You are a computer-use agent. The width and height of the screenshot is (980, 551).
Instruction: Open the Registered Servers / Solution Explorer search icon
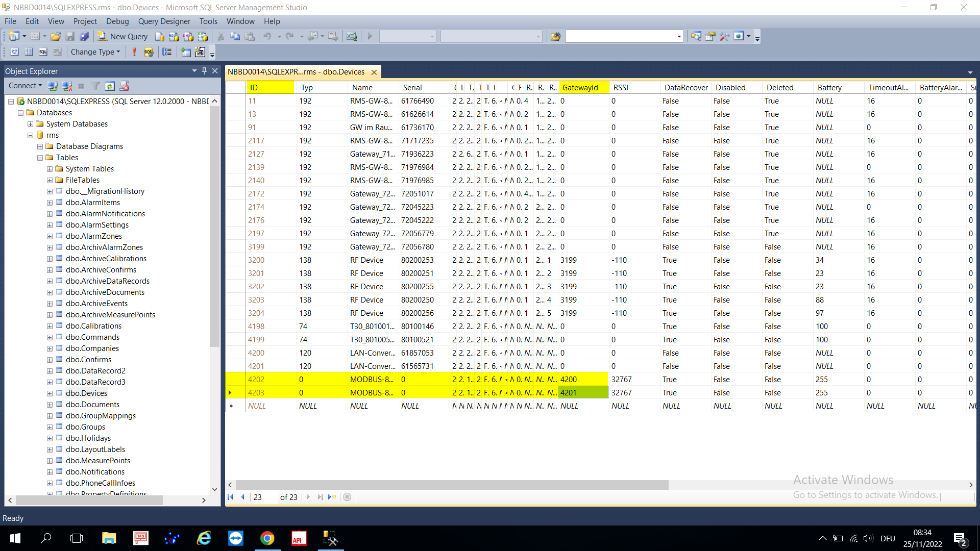[x=696, y=36]
